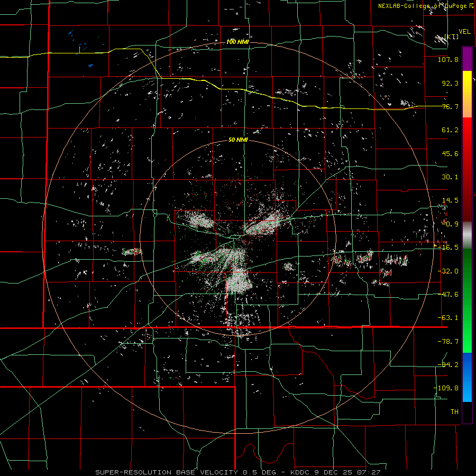Click the 45.6 velocity scale value
This screenshot has width=476, height=476.
[450, 153]
